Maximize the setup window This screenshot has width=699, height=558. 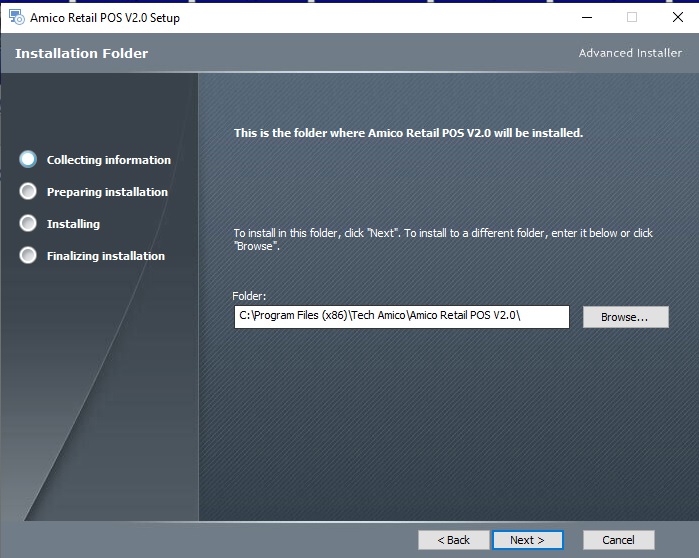(632, 17)
